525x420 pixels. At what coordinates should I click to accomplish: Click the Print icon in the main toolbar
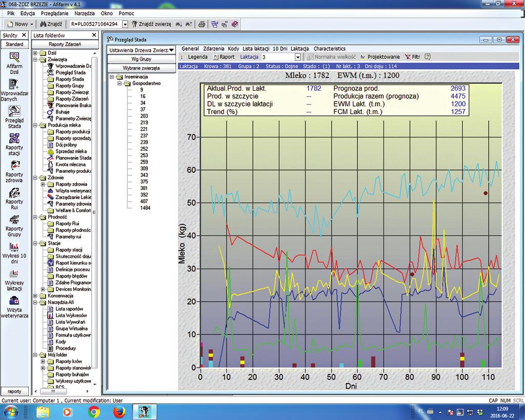coord(201,24)
